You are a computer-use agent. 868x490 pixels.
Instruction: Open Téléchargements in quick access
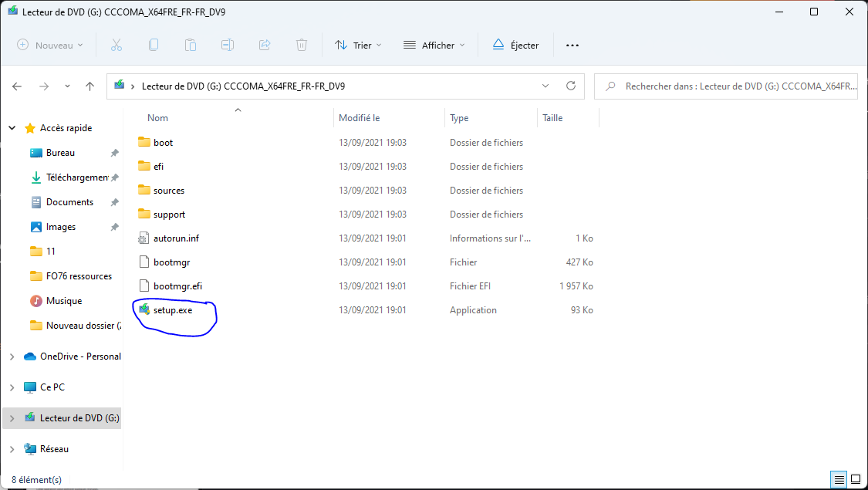click(x=77, y=177)
